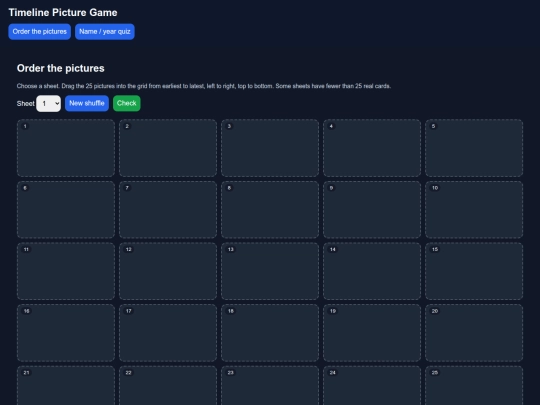Select empty grid slot number 20
The height and width of the screenshot is (405, 540).
[x=474, y=333]
